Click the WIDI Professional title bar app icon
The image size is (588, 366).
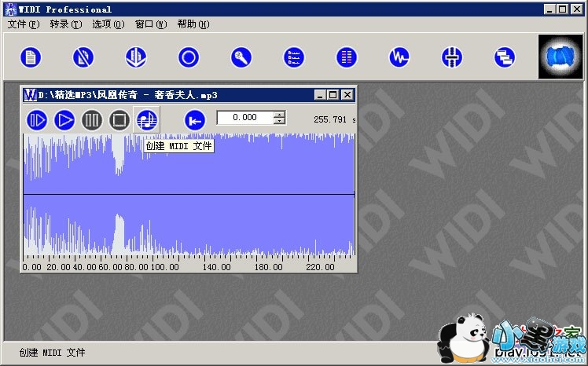pyautogui.click(x=10, y=9)
